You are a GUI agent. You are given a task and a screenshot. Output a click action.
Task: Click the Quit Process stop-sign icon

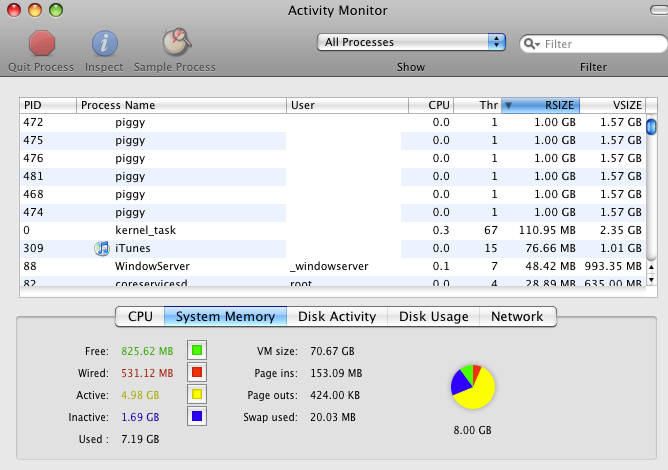[42, 43]
